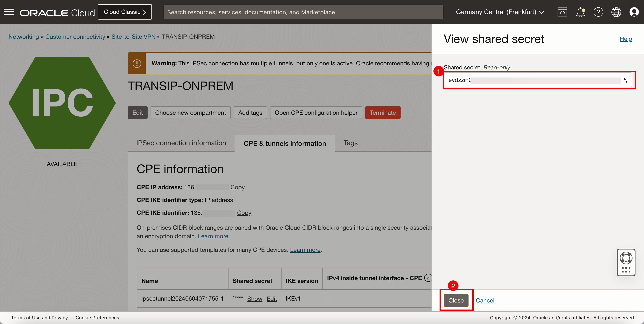Viewport: 644px width, 324px height.
Task: Click the help question mark icon
Action: tap(598, 11)
